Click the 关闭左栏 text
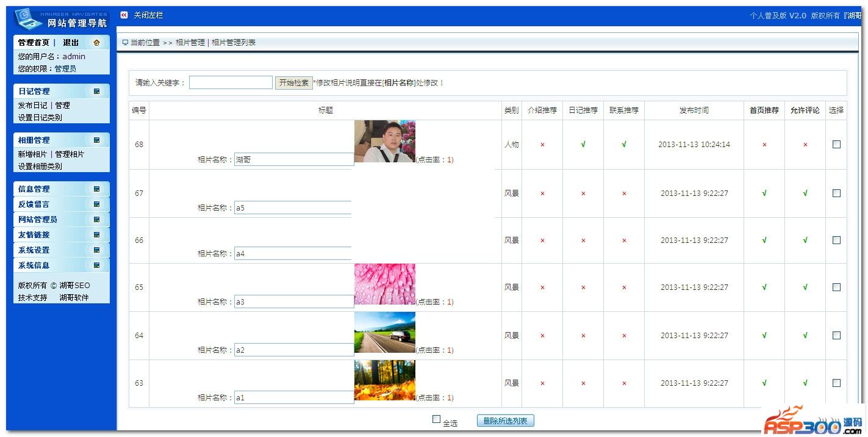 [148, 15]
